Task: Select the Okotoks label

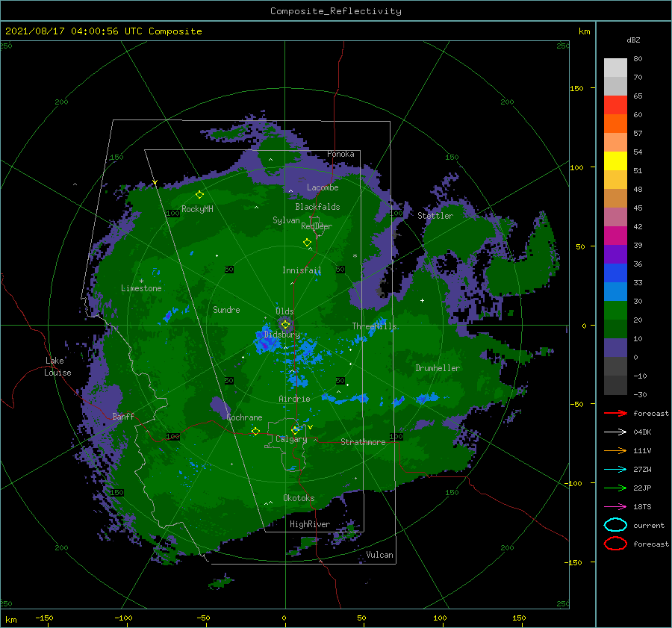Action: click(x=299, y=498)
